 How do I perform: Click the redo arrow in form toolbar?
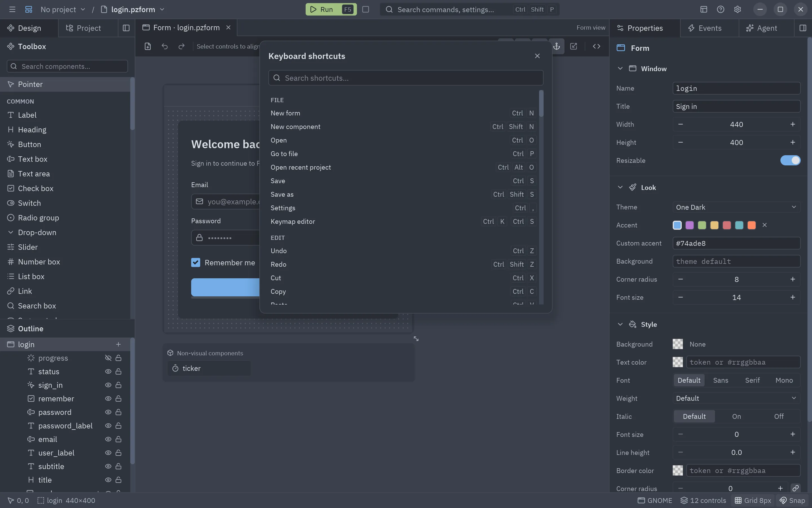point(182,46)
